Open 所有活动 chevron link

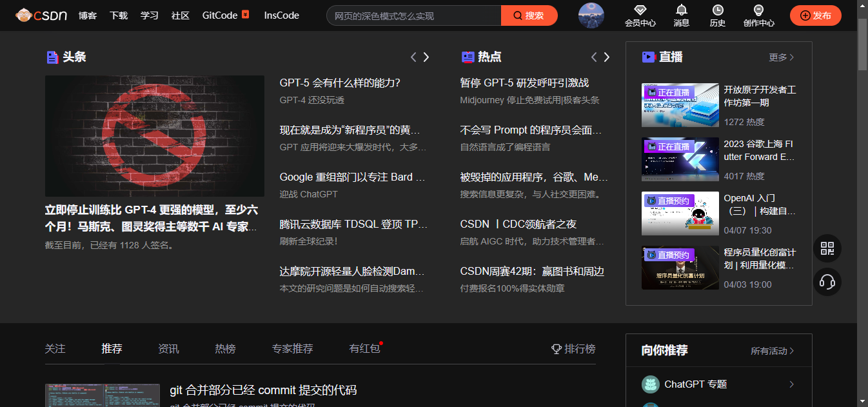[773, 351]
